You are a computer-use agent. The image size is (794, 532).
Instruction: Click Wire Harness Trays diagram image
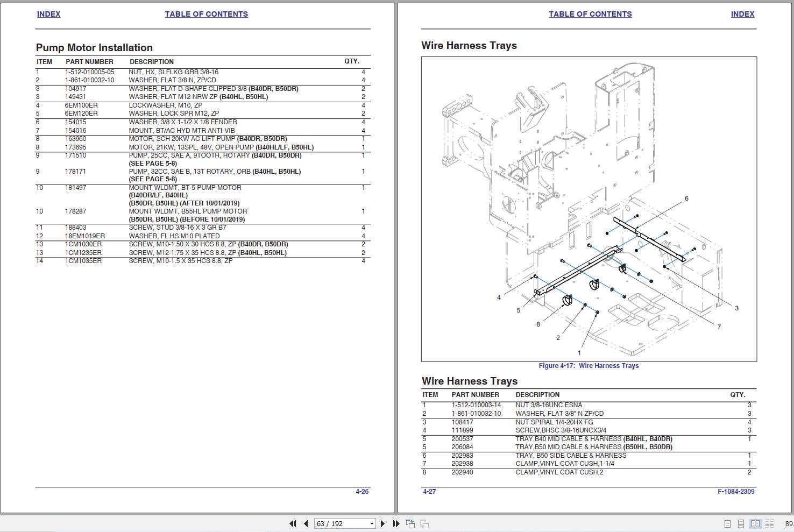pyautogui.click(x=589, y=209)
